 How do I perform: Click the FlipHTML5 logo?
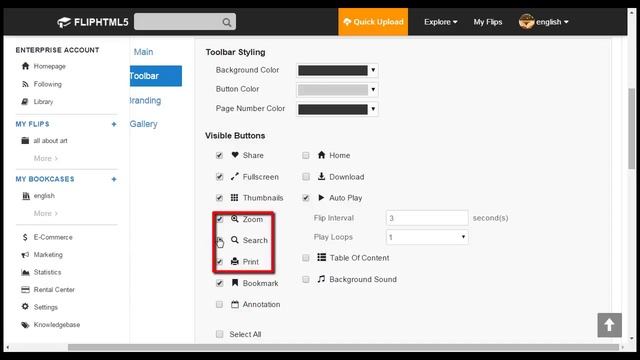(x=93, y=22)
